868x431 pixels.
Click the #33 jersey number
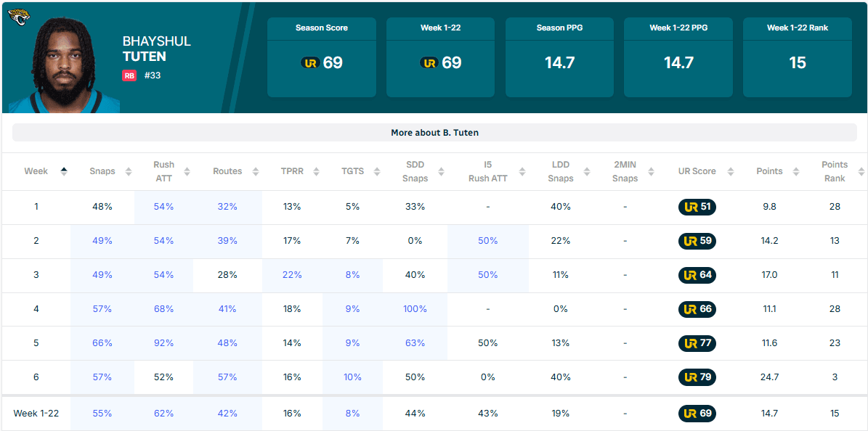[x=153, y=75]
